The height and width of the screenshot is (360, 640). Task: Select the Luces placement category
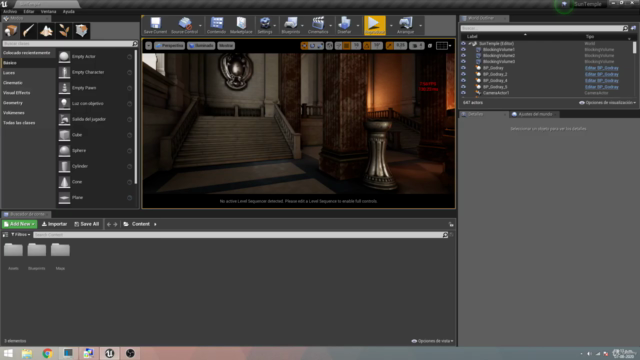9,73
